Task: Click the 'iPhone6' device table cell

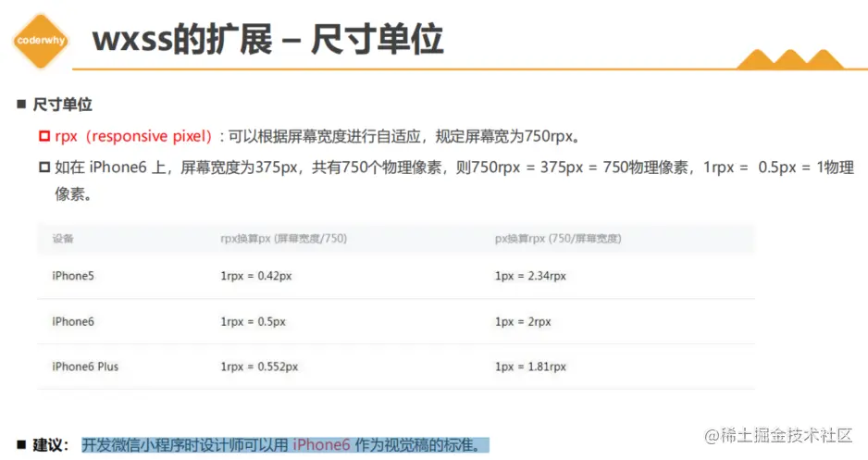Action: (x=73, y=321)
